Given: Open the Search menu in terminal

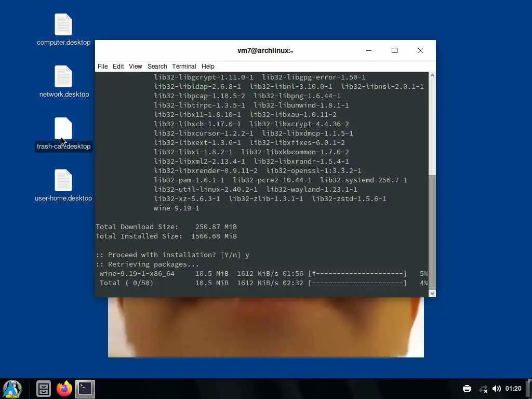Looking at the screenshot, I should (157, 66).
